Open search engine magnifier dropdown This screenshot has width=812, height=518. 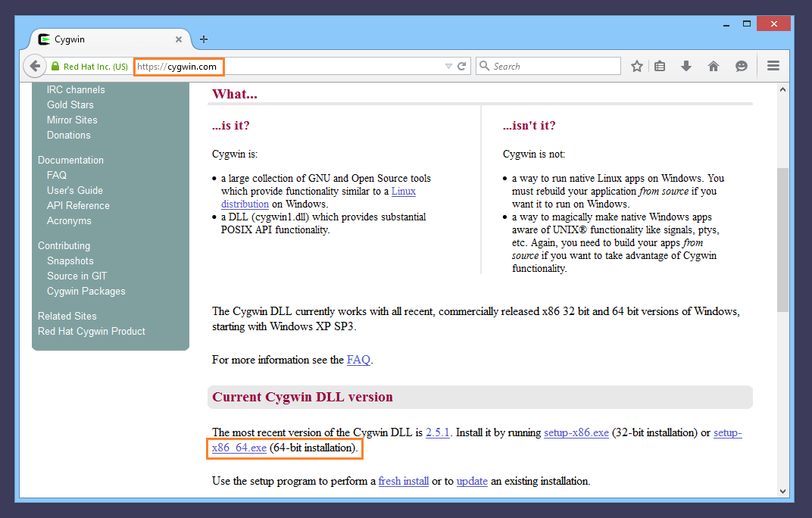485,66
